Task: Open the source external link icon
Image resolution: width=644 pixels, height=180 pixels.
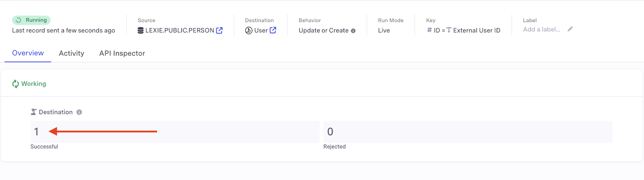Action: click(219, 30)
